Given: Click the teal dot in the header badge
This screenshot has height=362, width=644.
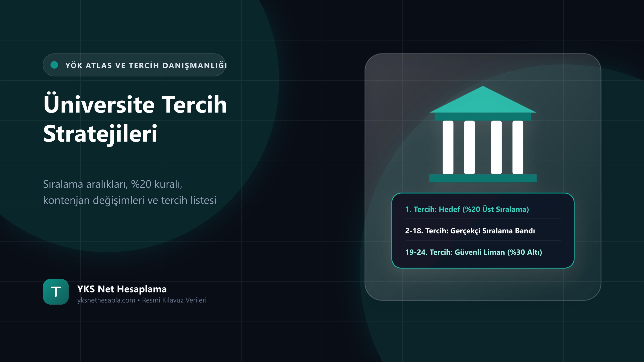Looking at the screenshot, I should tap(54, 65).
